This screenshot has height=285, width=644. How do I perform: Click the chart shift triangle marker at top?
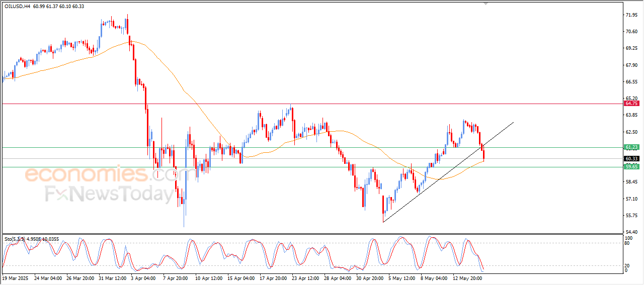486,3
